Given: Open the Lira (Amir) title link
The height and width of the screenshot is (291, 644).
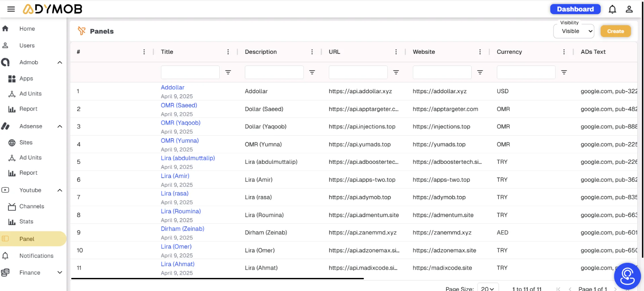Looking at the screenshot, I should click(x=175, y=176).
